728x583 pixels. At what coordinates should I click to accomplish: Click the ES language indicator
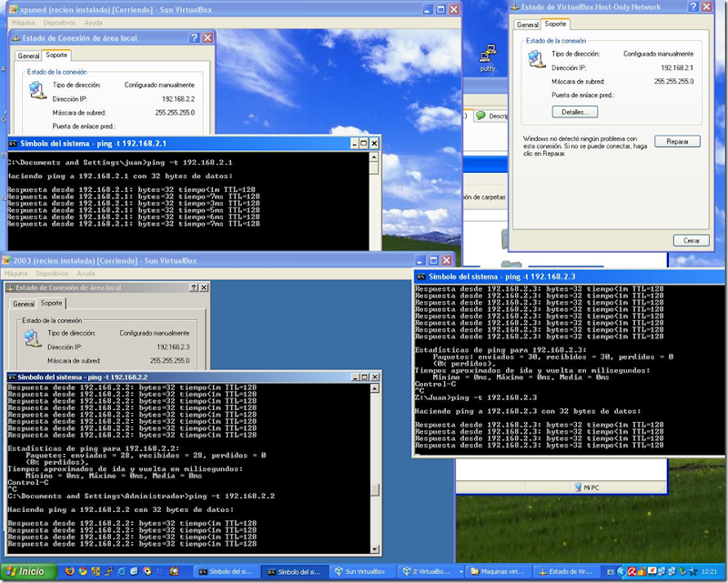611,572
